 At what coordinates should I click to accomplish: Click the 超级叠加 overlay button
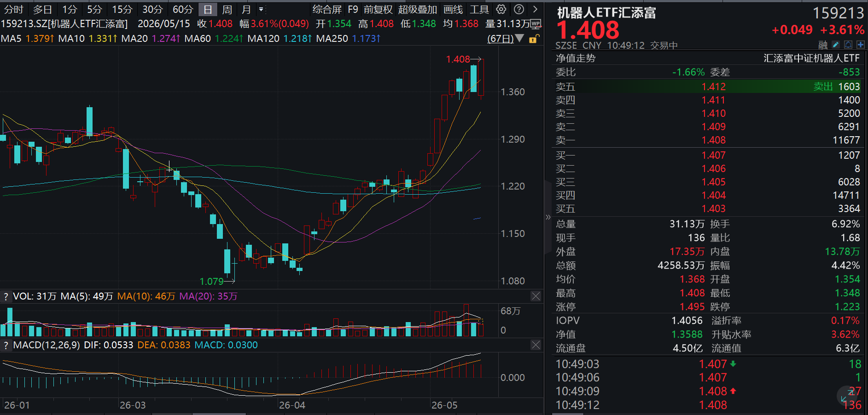pyautogui.click(x=417, y=9)
